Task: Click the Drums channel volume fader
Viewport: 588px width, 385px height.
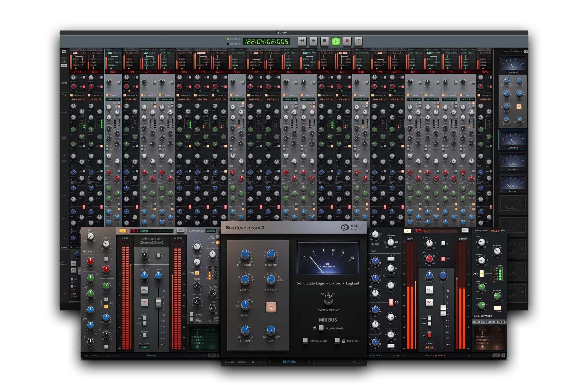Action: click(158, 302)
